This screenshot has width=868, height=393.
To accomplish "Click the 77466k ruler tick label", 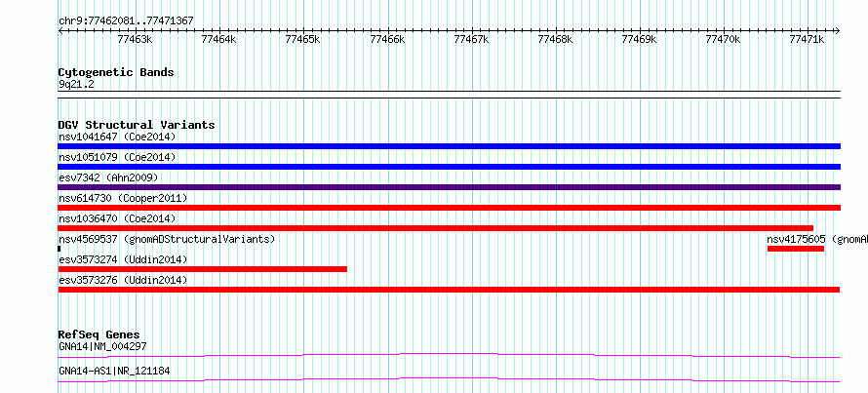I will 387,39.
